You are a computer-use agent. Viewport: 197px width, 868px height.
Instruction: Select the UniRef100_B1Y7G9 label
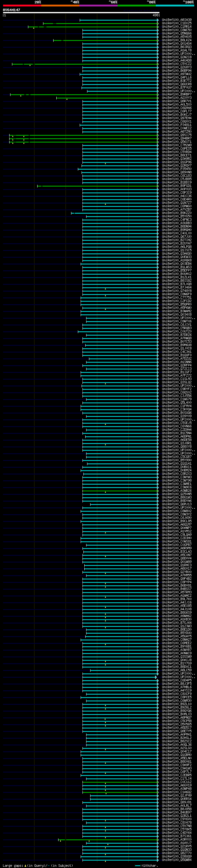[x=176, y=664]
